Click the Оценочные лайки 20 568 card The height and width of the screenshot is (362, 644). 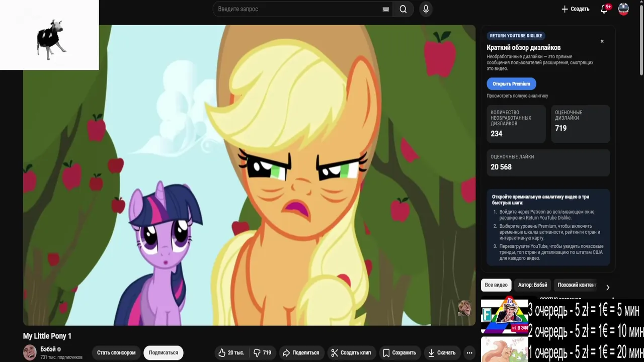pyautogui.click(x=548, y=162)
